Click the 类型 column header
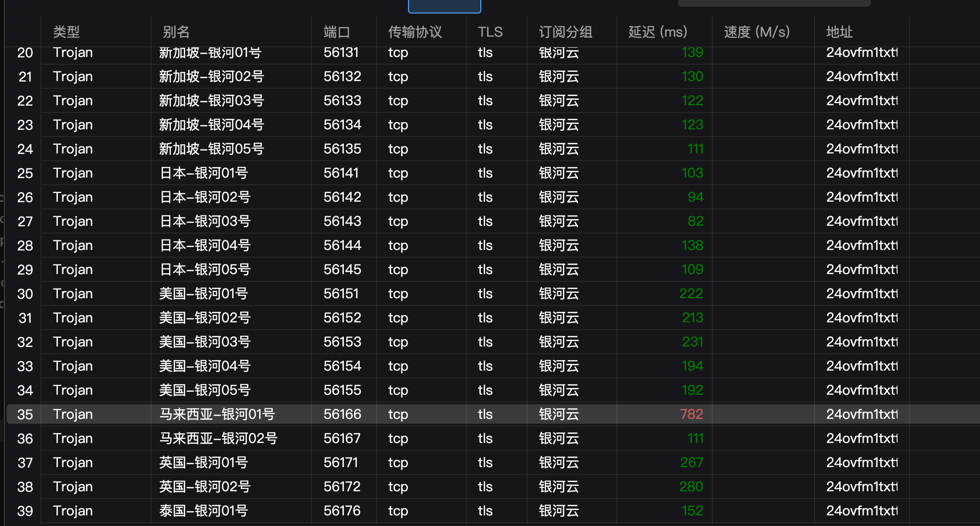 pos(67,32)
